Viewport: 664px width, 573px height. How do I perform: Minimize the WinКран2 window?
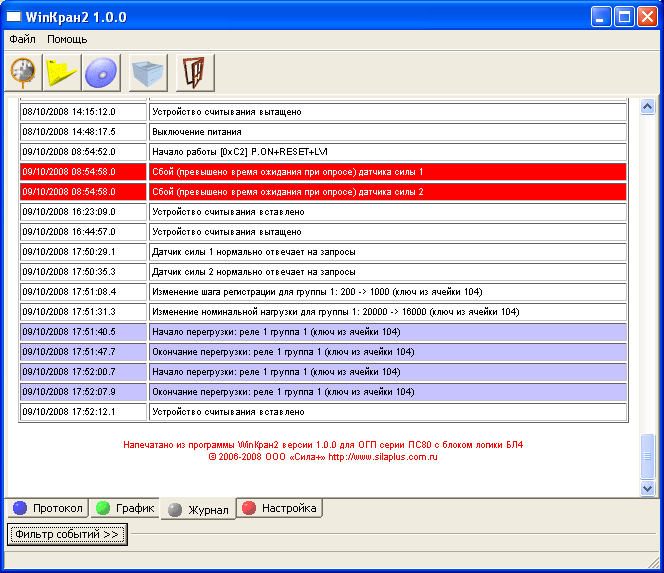tap(600, 17)
